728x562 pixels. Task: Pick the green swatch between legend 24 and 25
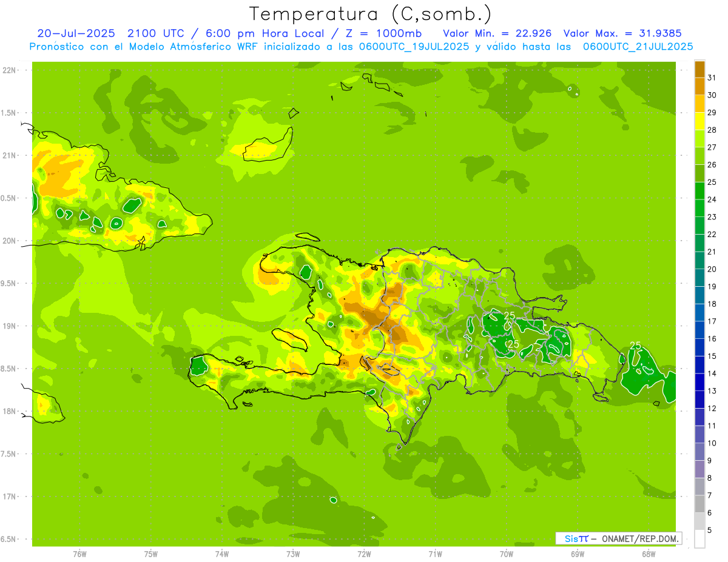click(699, 190)
